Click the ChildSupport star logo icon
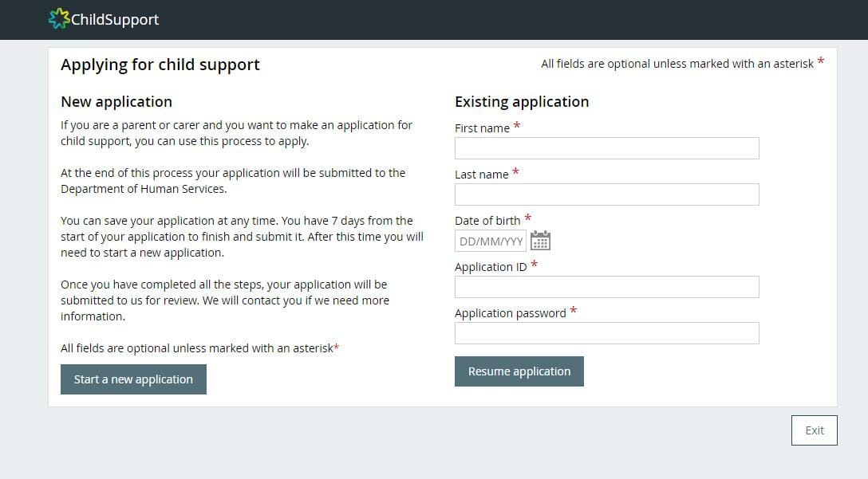 [x=59, y=19]
